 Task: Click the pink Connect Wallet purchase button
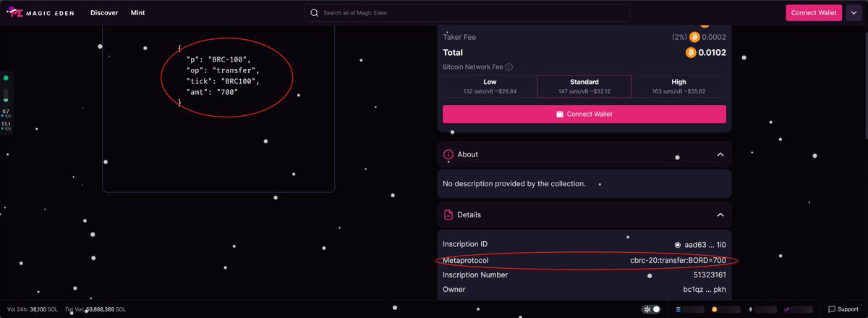[x=584, y=114]
